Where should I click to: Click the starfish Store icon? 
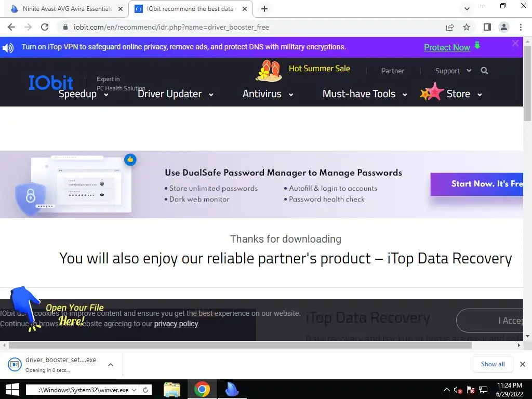point(432,92)
